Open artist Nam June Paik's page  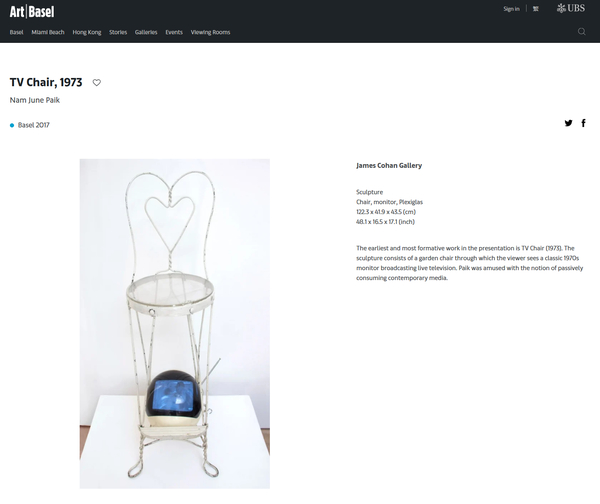click(34, 100)
